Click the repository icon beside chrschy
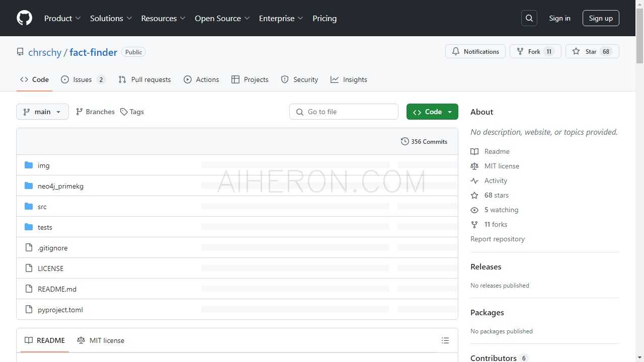This screenshot has height=362, width=644. click(x=20, y=52)
